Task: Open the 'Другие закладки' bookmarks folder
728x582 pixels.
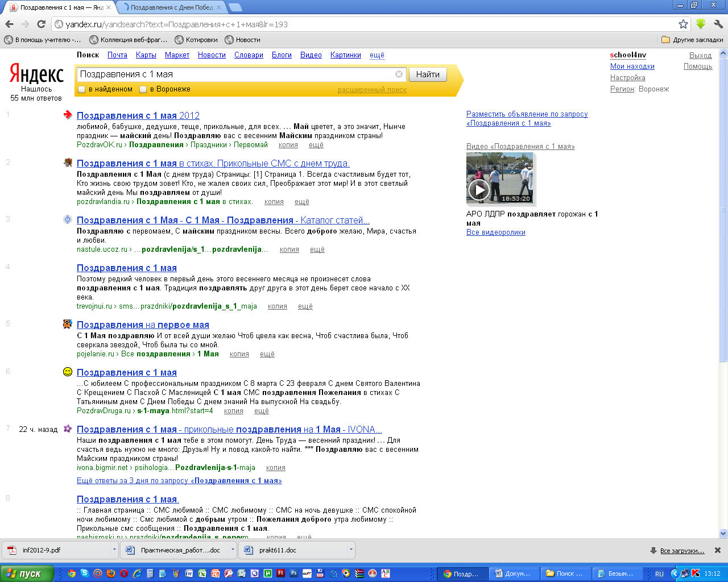Action: click(692, 40)
